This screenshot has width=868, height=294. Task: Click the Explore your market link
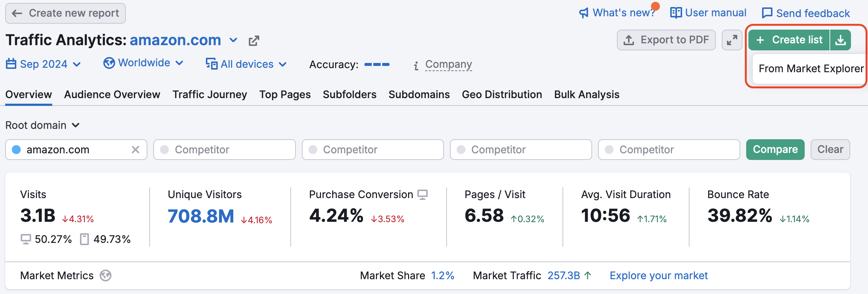[x=659, y=275]
